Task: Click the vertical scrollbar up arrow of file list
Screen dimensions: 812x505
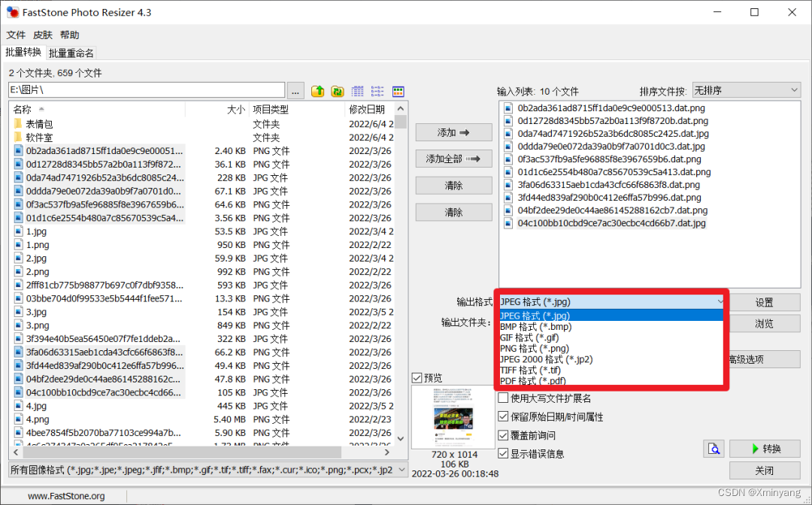Action: (401, 109)
